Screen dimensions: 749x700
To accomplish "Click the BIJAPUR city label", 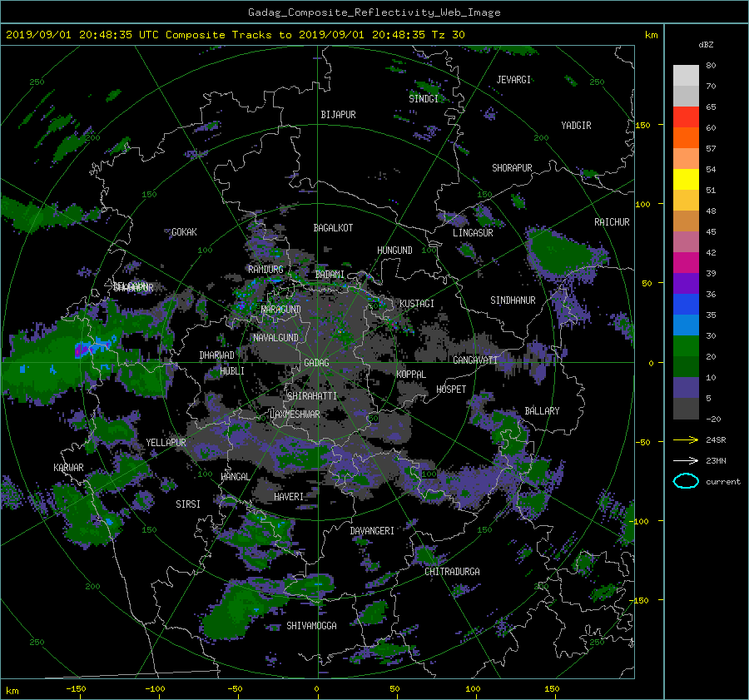I will [x=338, y=115].
